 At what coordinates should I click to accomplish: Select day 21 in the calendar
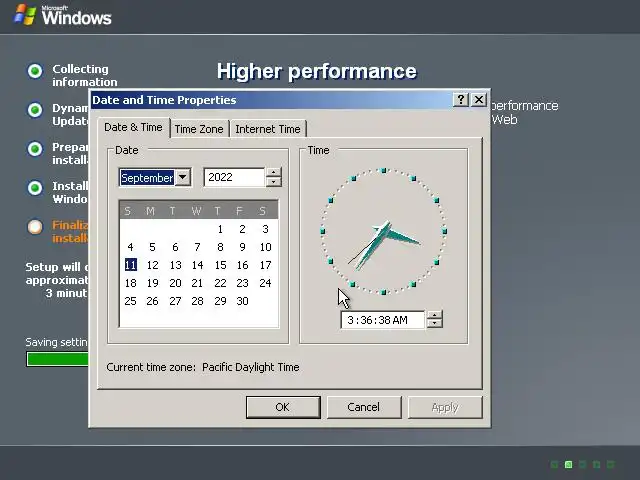coord(198,283)
